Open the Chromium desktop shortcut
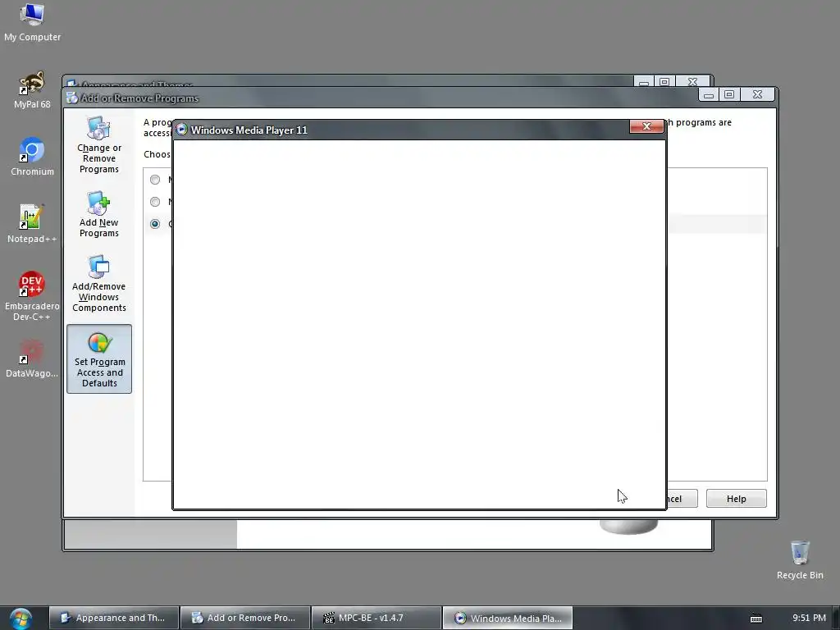The width and height of the screenshot is (840, 630). (32, 157)
